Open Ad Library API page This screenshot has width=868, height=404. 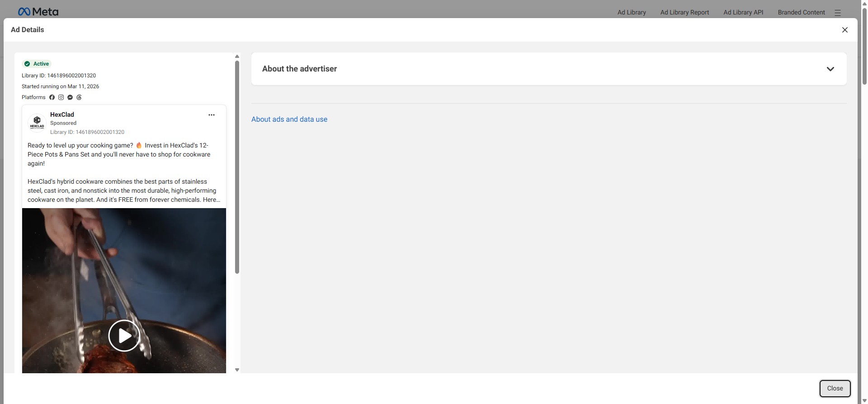[743, 12]
